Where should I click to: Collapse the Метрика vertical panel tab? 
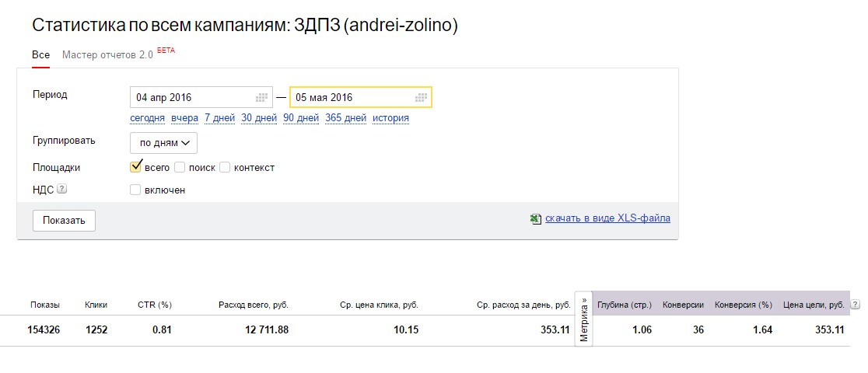(x=583, y=319)
